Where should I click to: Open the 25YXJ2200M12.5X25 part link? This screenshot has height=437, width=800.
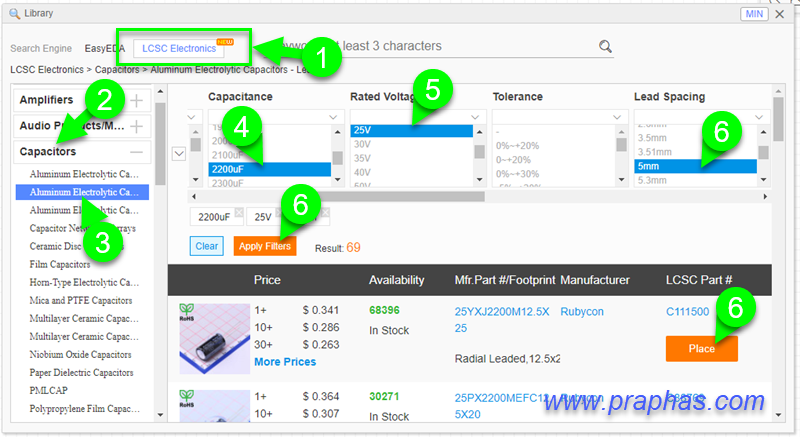(502, 320)
